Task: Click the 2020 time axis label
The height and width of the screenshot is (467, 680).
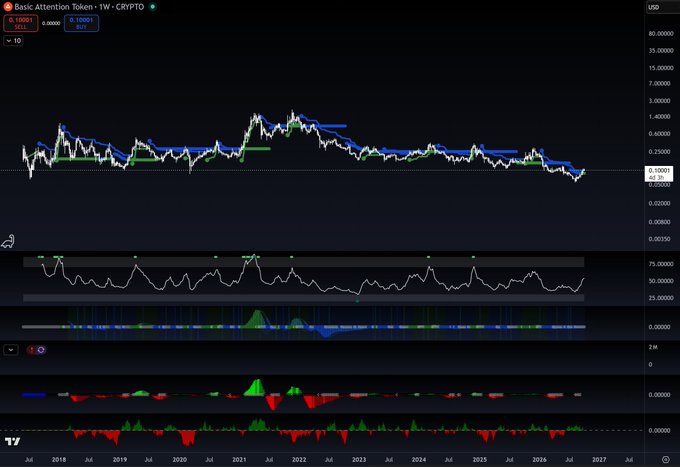Action: click(x=180, y=460)
